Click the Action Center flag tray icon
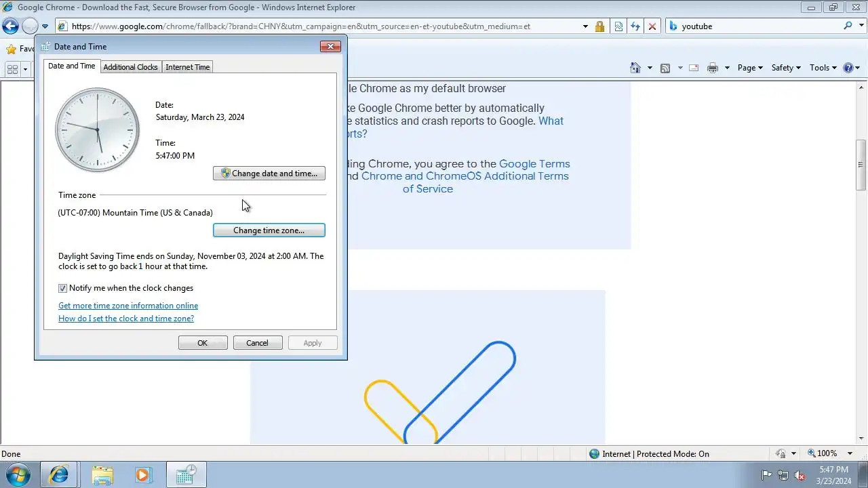 (766, 475)
